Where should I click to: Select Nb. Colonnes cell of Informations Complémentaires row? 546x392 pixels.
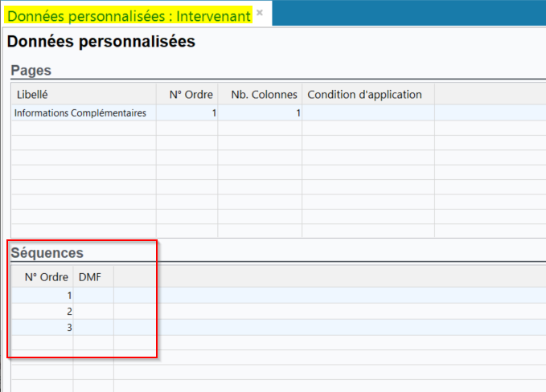pyautogui.click(x=260, y=112)
